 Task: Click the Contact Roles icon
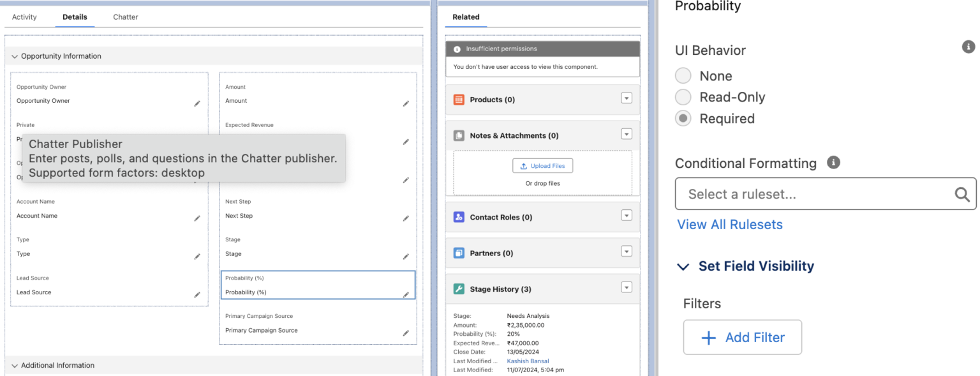(459, 217)
